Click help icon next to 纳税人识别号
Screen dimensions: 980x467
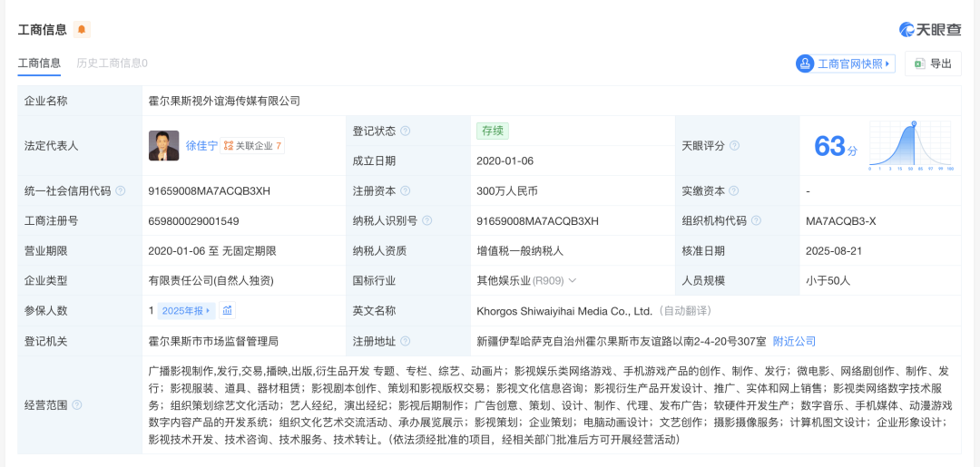426,221
